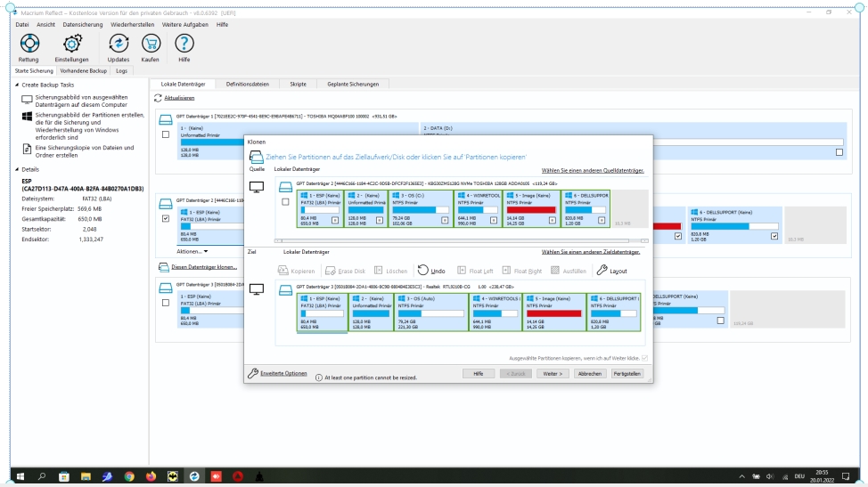The width and height of the screenshot is (868, 487).
Task: Click Abbrechen to cancel cloning
Action: pos(590,374)
